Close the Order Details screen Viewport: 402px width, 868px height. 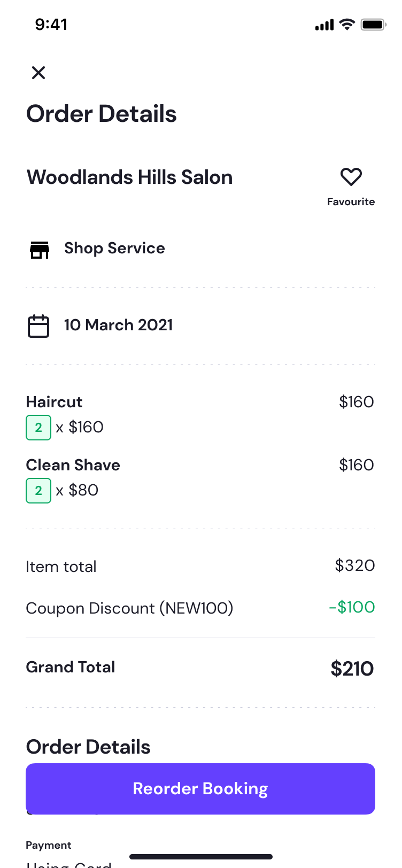(38, 73)
